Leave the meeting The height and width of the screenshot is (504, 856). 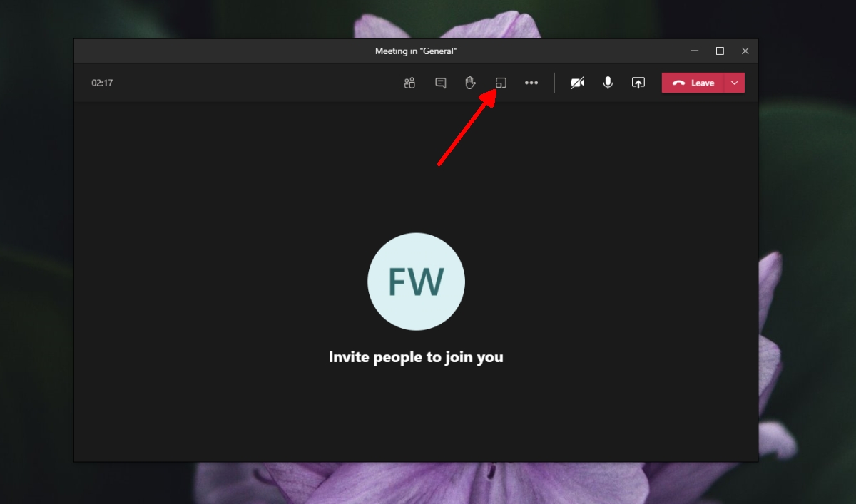click(693, 83)
